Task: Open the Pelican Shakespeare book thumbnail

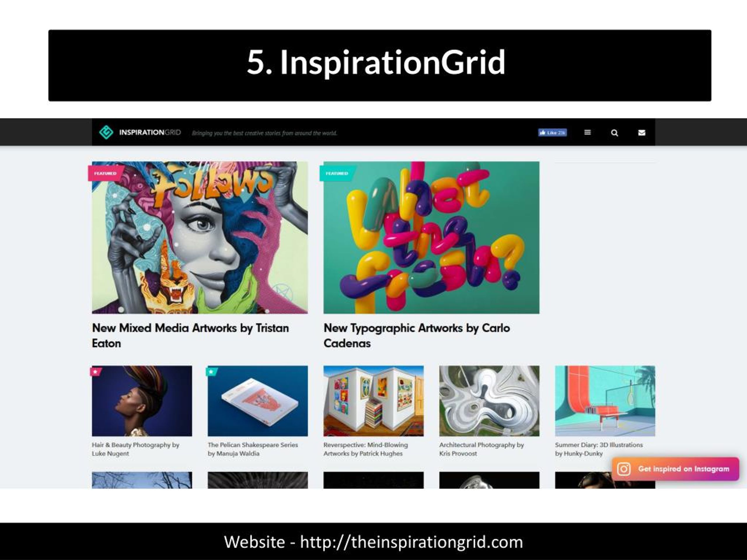Action: pyautogui.click(x=258, y=401)
